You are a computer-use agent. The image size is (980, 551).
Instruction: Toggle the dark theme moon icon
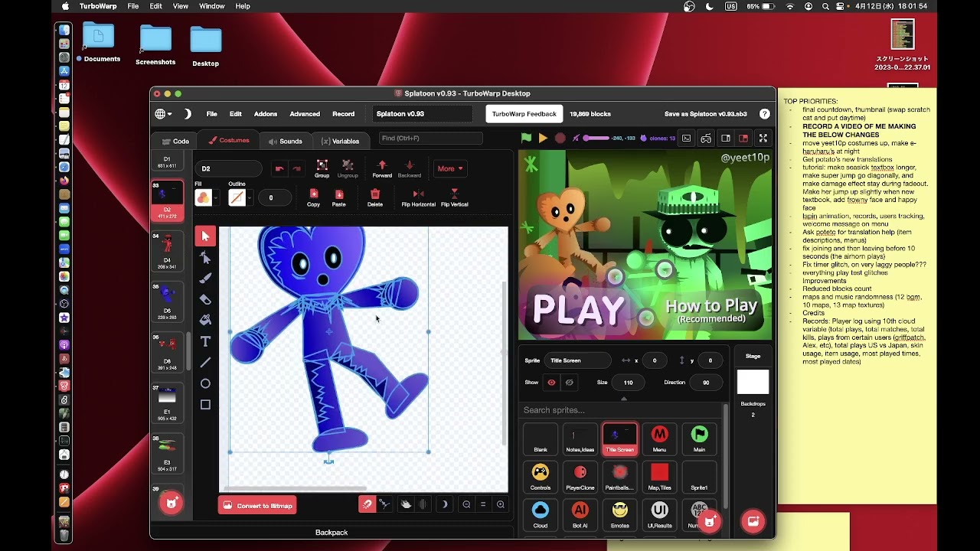188,114
